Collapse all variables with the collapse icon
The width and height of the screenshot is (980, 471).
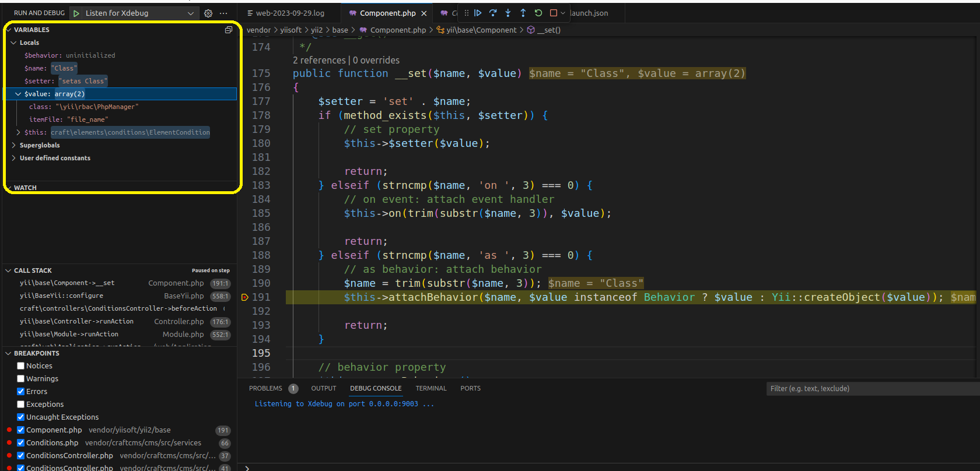click(x=229, y=30)
